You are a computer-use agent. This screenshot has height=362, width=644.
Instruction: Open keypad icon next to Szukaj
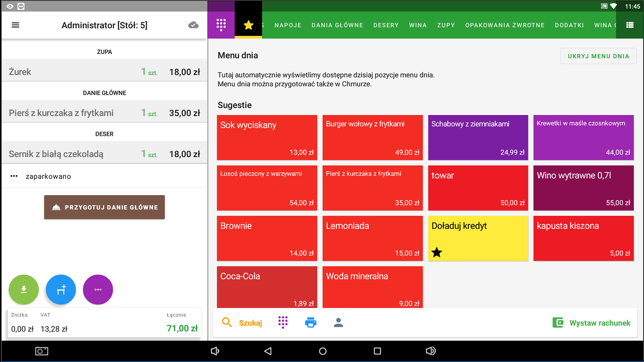click(x=283, y=323)
